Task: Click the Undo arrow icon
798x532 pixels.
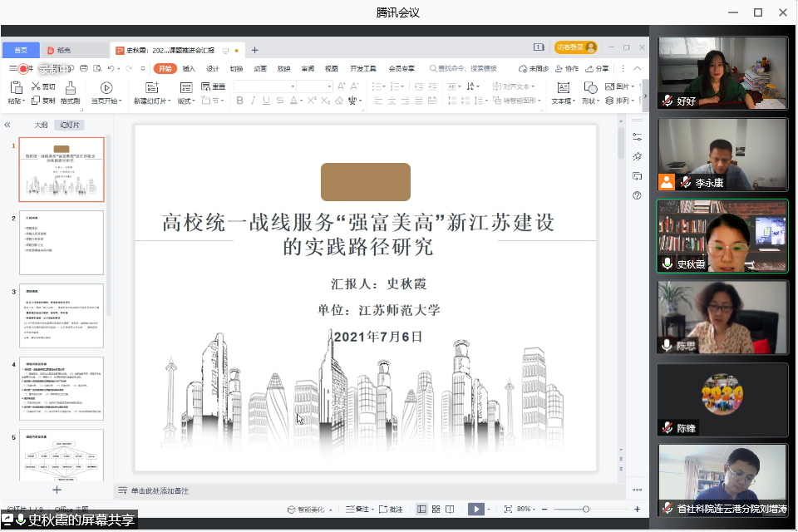Action: coord(111,68)
